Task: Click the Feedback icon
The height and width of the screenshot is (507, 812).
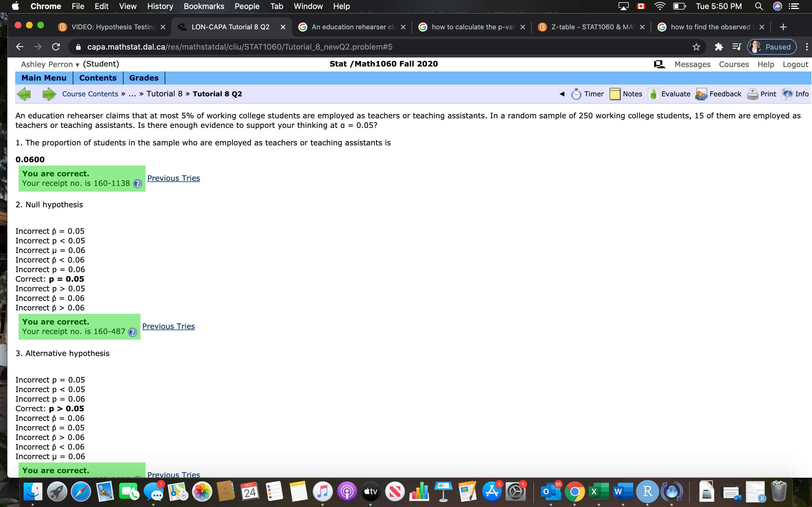Action: click(x=700, y=94)
